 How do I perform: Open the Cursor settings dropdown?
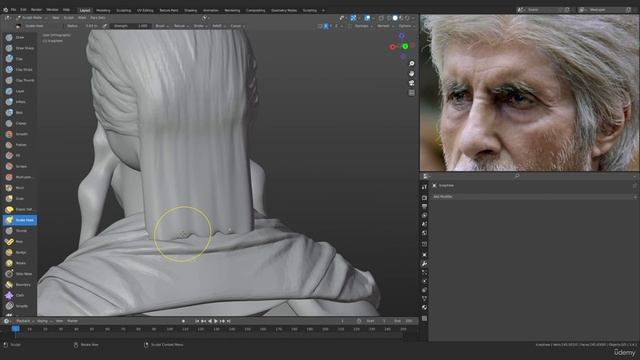(x=237, y=26)
